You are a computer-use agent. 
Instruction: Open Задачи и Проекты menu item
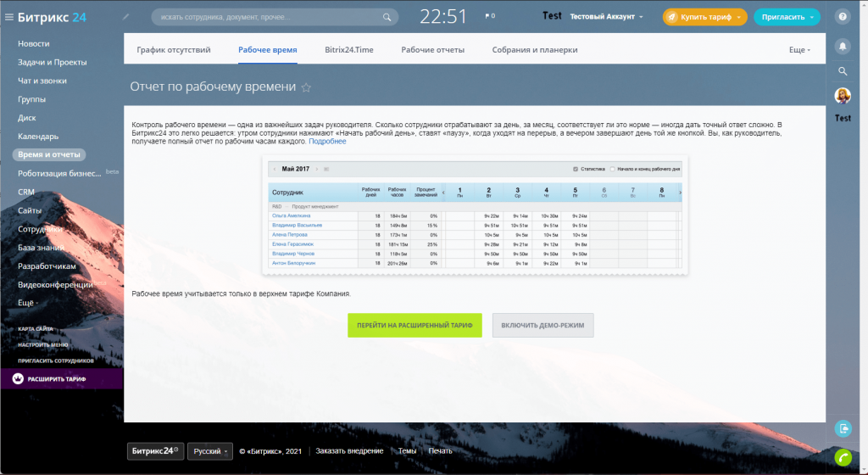point(52,62)
